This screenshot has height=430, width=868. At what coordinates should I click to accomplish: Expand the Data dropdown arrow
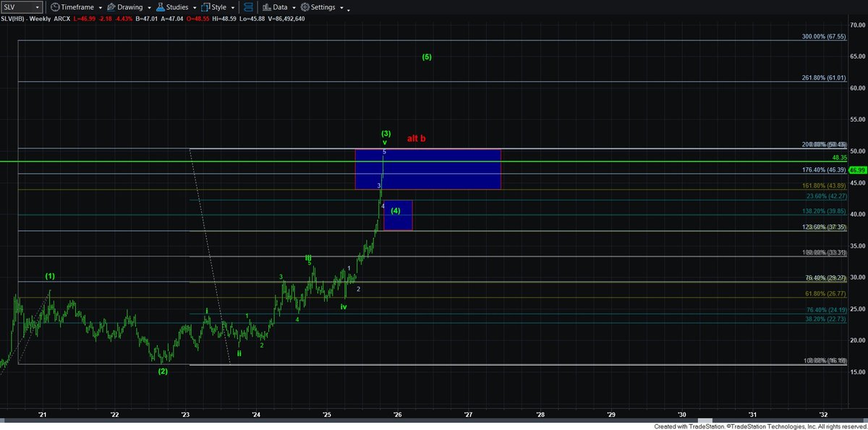tap(294, 7)
